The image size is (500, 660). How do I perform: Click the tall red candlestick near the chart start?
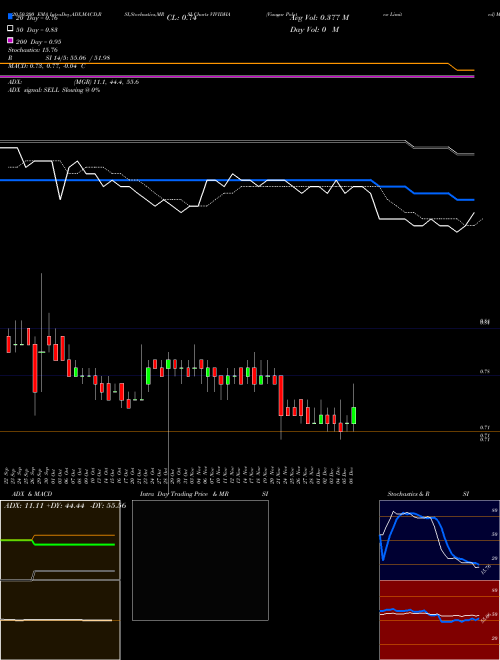(x=35, y=368)
